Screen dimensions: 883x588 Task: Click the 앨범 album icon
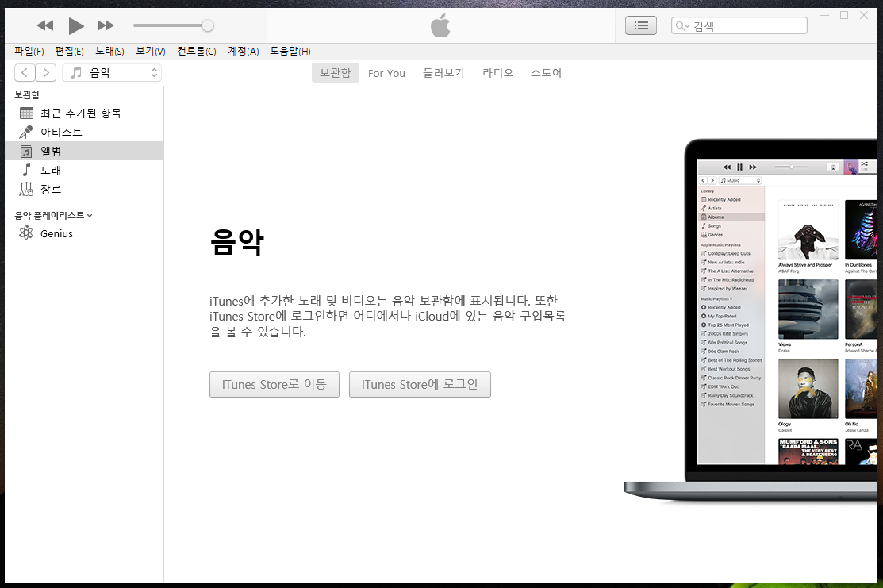26,151
